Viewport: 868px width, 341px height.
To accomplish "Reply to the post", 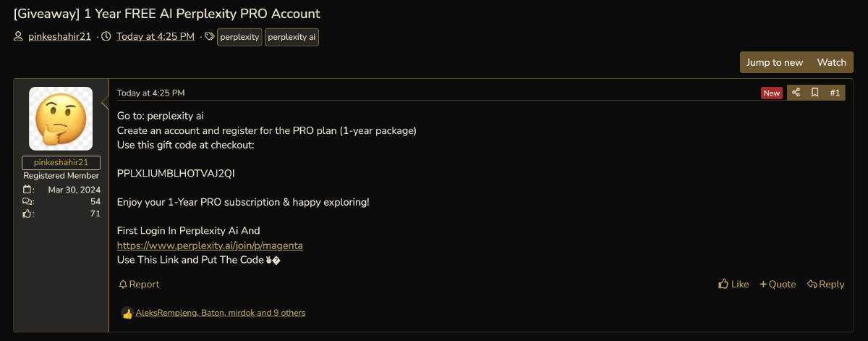I will click(x=825, y=285).
